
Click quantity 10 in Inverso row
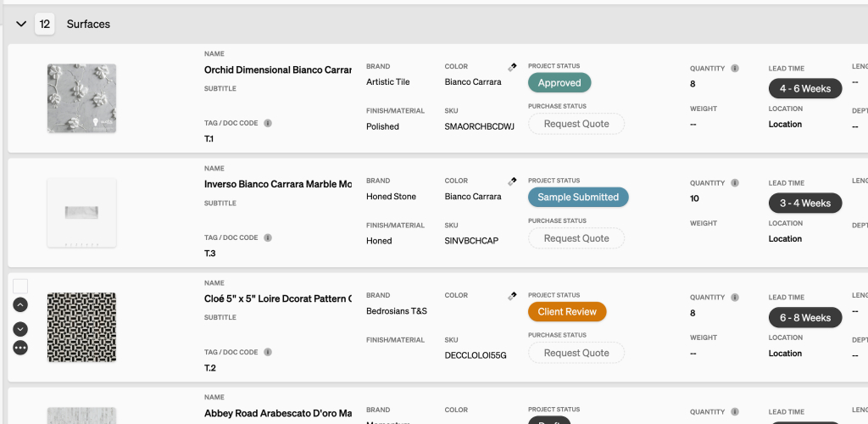coord(694,198)
